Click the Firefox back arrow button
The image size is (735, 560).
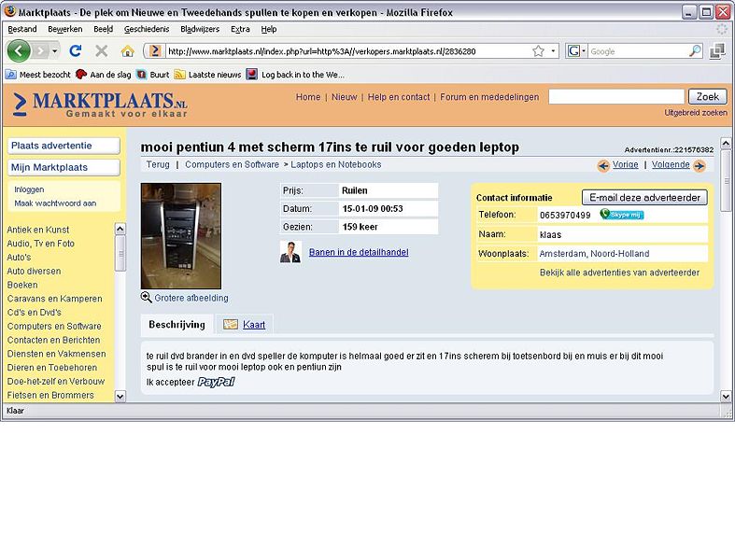coord(20,50)
